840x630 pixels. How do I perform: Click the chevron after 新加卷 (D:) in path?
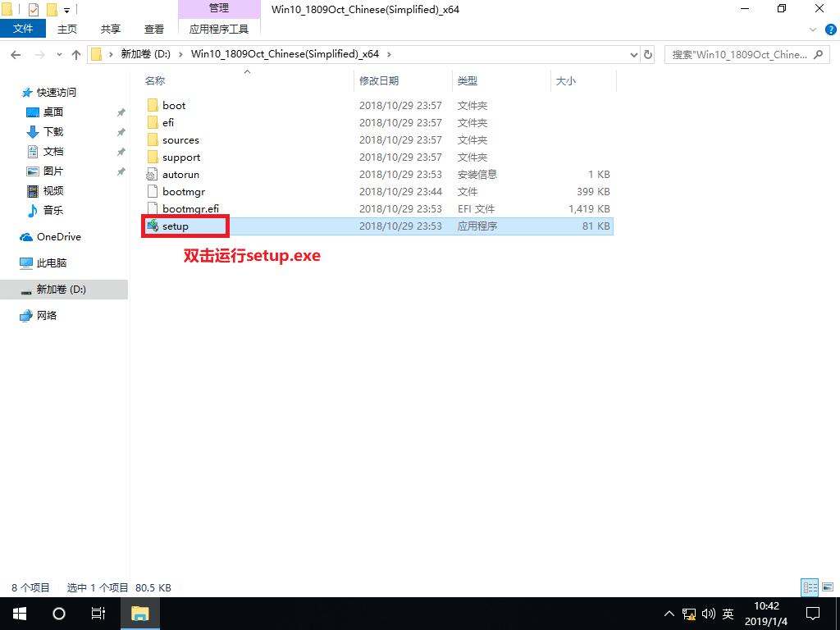[180, 54]
